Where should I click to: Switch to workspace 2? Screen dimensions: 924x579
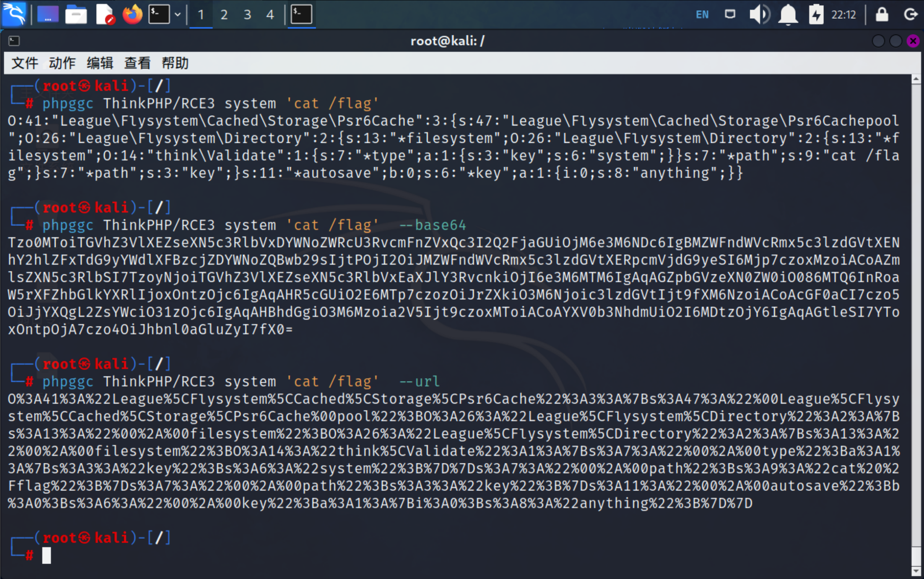(x=224, y=15)
